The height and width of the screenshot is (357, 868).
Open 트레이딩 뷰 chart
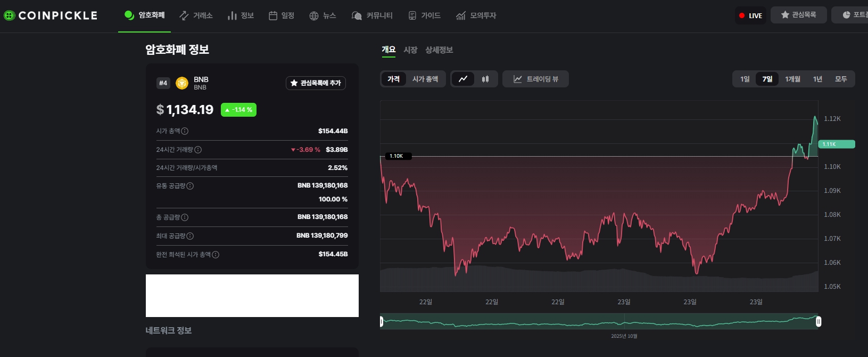[x=535, y=79]
